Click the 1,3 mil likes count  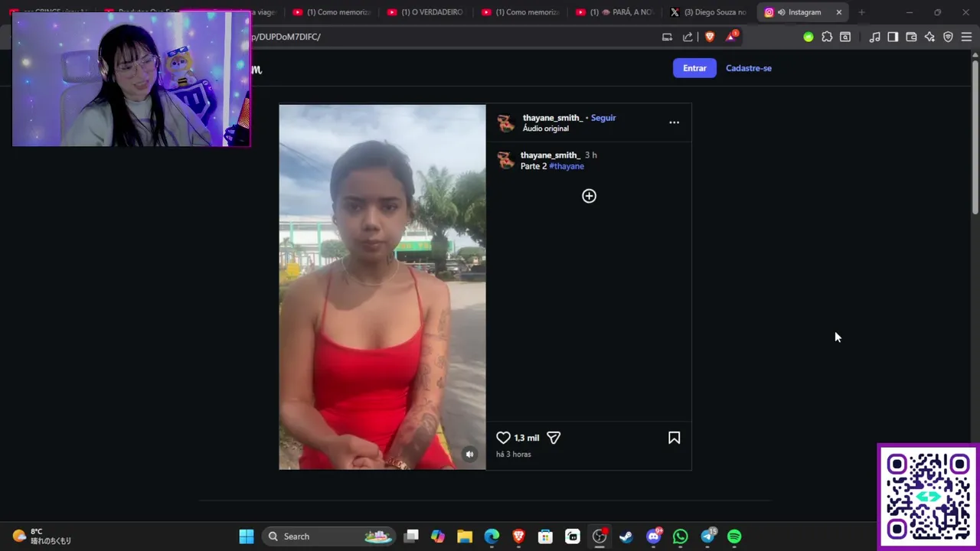tap(527, 438)
